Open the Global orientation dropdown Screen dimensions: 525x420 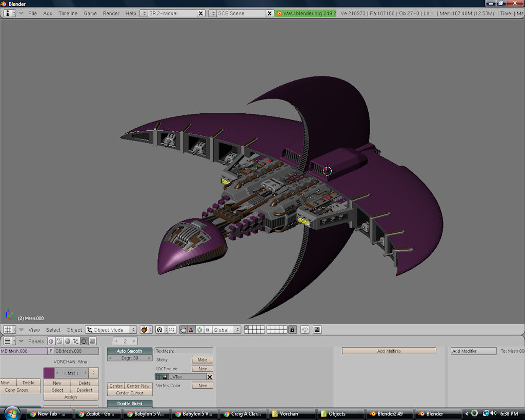(226, 330)
